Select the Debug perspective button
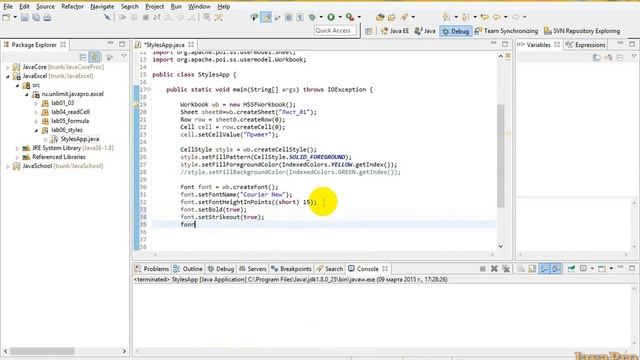Screen dimensions: 640x360 (x=456, y=31)
